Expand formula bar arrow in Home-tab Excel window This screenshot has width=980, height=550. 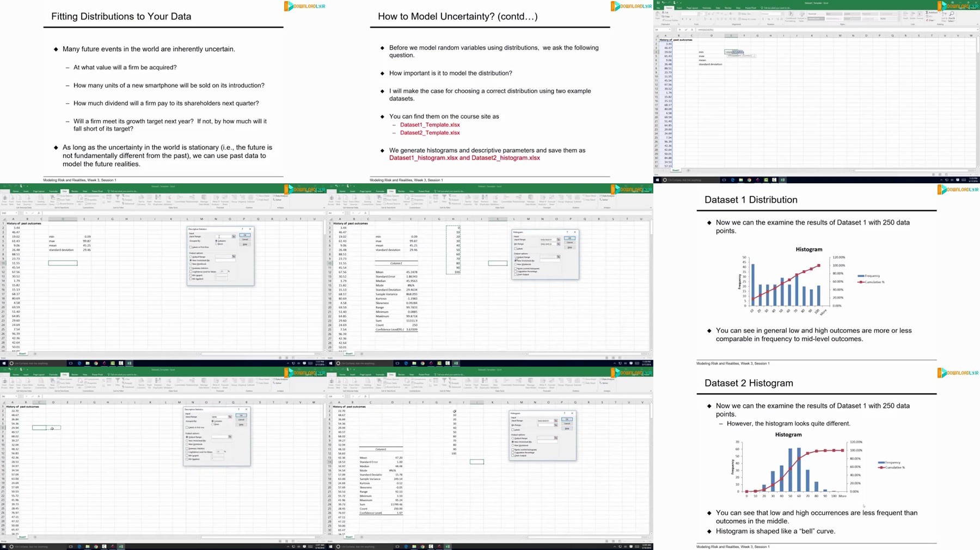[977, 29]
